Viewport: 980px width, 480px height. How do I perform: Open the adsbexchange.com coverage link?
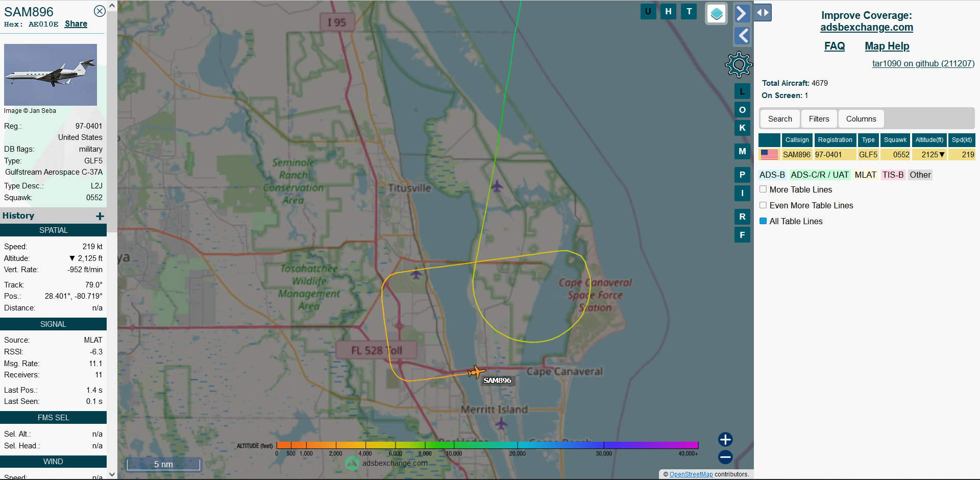click(x=867, y=28)
